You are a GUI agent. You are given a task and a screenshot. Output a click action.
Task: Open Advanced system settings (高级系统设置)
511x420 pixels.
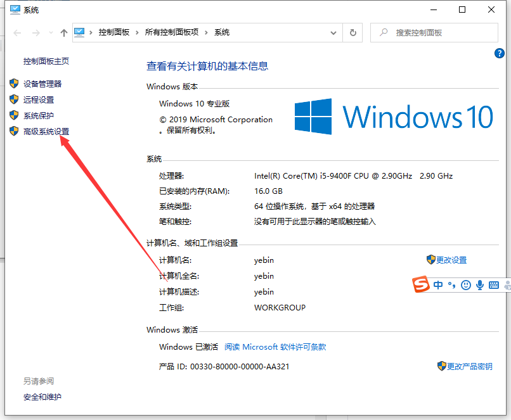(x=46, y=132)
